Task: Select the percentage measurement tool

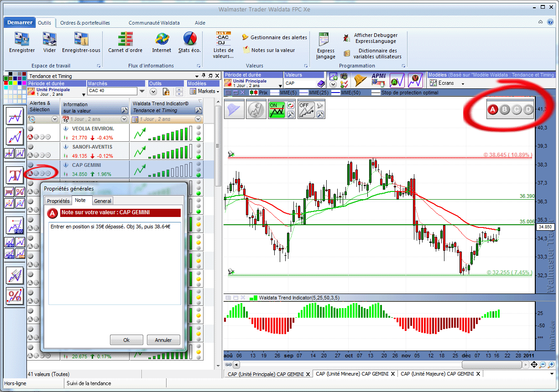Action: (15, 296)
